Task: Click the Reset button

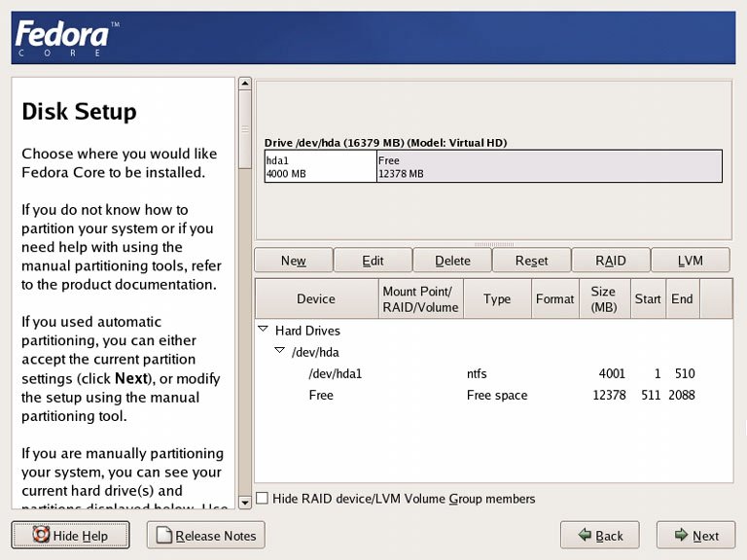Action: (531, 261)
